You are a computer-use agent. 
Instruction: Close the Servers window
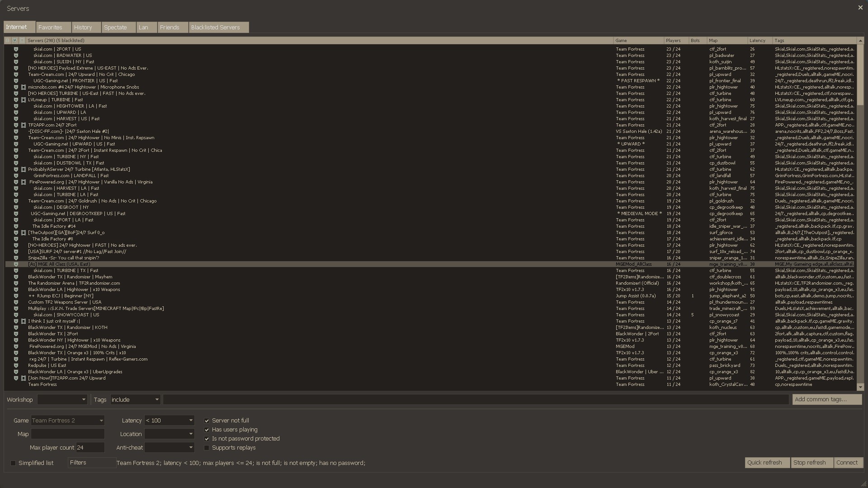tap(860, 8)
